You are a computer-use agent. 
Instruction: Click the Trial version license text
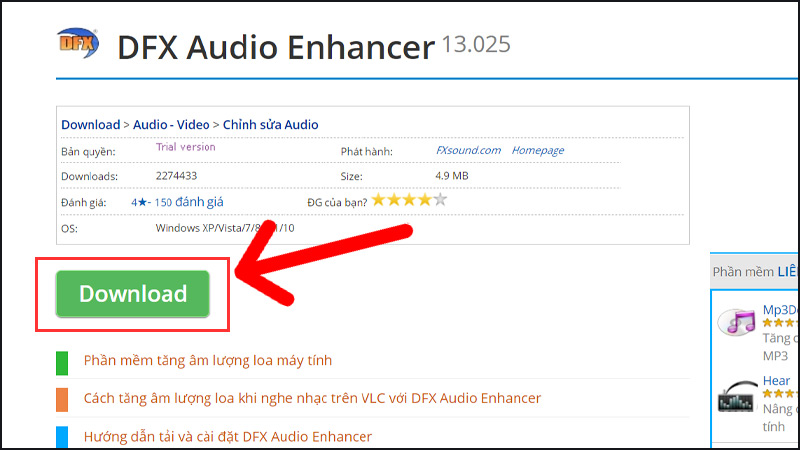pyautogui.click(x=186, y=147)
